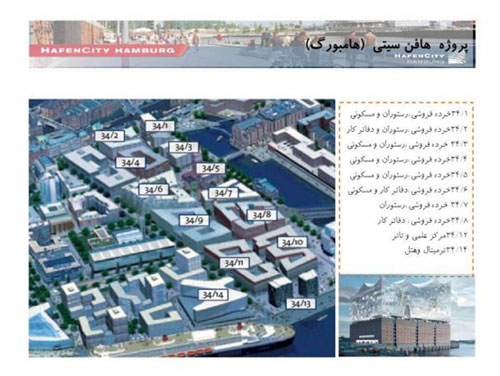This screenshot has height=376, width=500.
Task: Click the 34/14 terminal building label
Action: point(213,295)
